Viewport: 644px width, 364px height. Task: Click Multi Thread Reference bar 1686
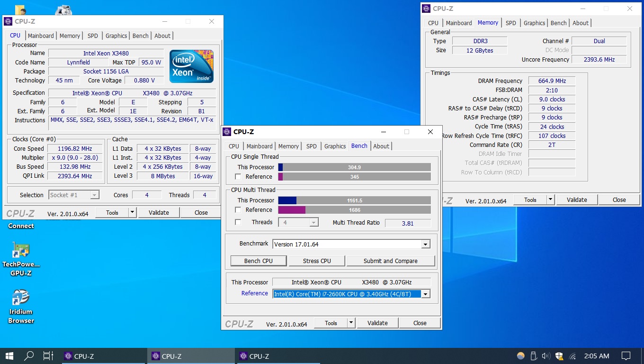[x=355, y=210]
